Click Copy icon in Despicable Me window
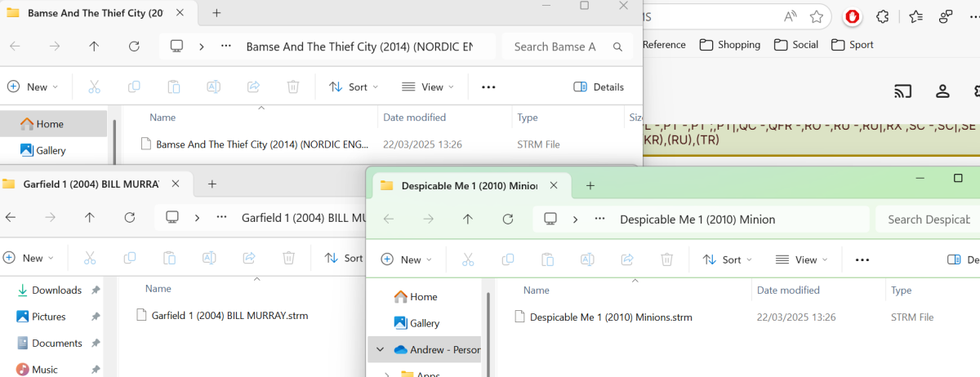The width and height of the screenshot is (980, 377). click(508, 259)
